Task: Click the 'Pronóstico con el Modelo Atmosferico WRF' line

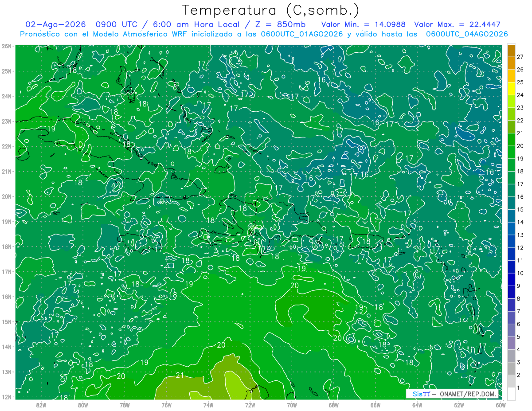Action: (264, 34)
